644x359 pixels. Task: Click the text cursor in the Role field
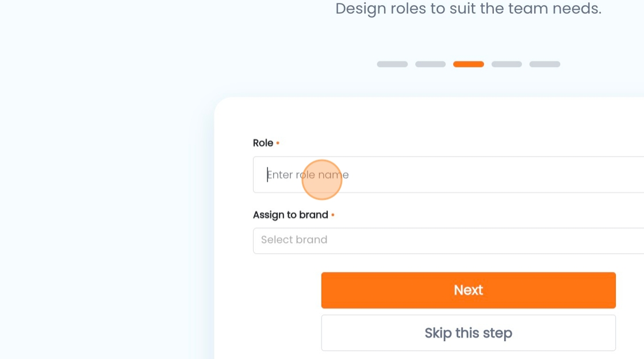tap(267, 175)
